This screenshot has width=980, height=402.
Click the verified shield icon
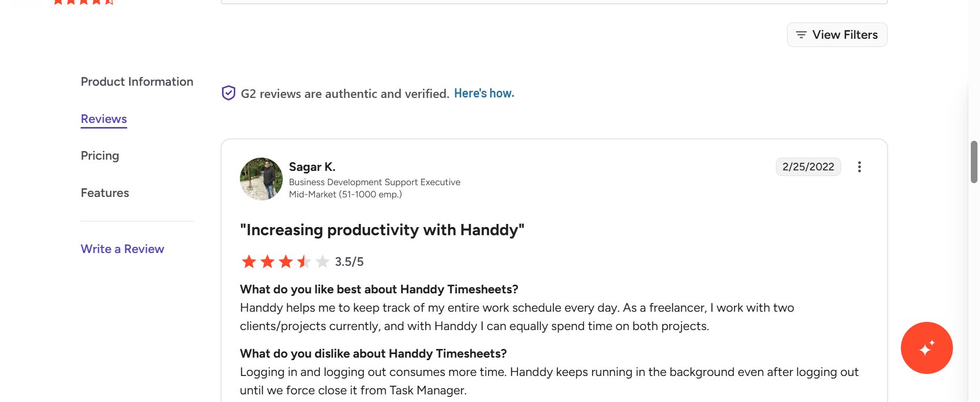[x=229, y=93]
